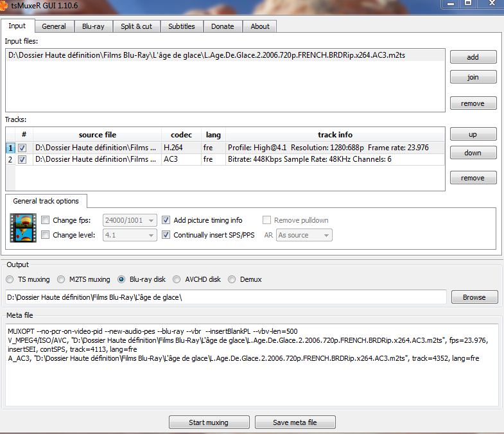Open the Blu-ray tab
The width and height of the screenshot is (504, 434).
pos(93,26)
